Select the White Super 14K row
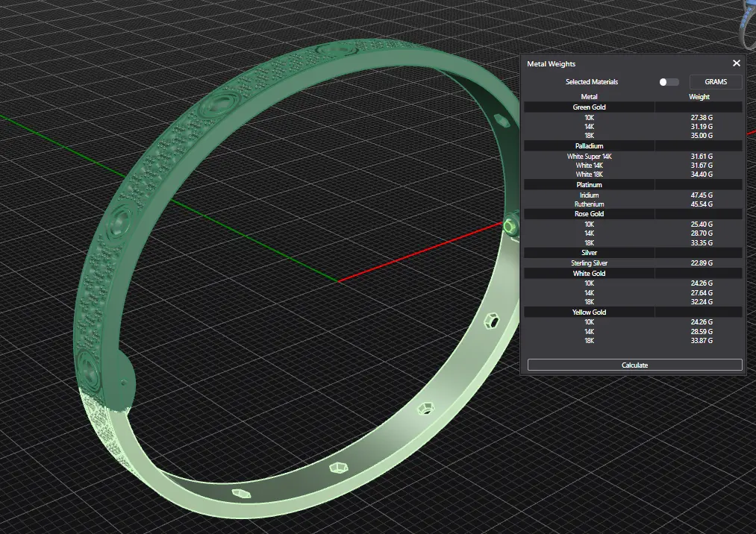Image resolution: width=756 pixels, height=534 pixels. 633,156
